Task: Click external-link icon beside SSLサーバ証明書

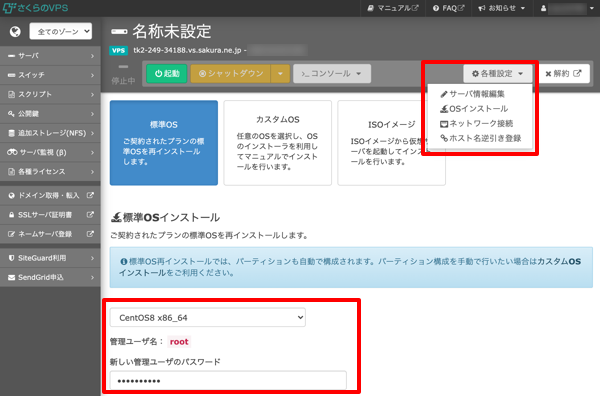Action: (x=90, y=215)
